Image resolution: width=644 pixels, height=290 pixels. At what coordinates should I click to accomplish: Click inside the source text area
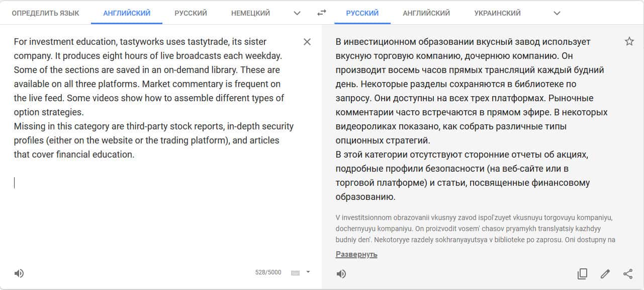click(151, 211)
